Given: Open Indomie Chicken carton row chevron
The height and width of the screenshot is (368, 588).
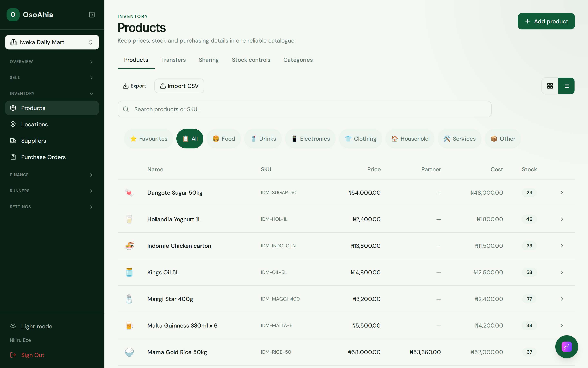Looking at the screenshot, I should coord(562,246).
